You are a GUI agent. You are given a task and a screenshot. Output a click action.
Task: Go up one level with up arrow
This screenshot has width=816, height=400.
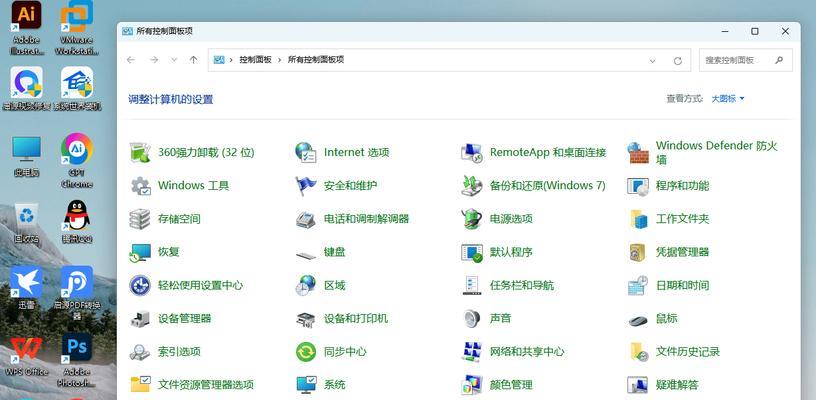point(193,60)
